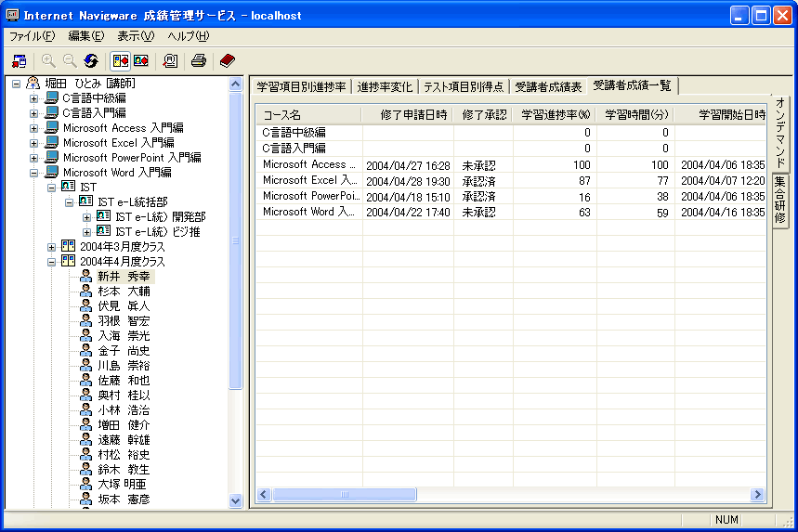Toggle the student view toolbar button
Viewport: 798px width, 532px height.
pyautogui.click(x=141, y=61)
